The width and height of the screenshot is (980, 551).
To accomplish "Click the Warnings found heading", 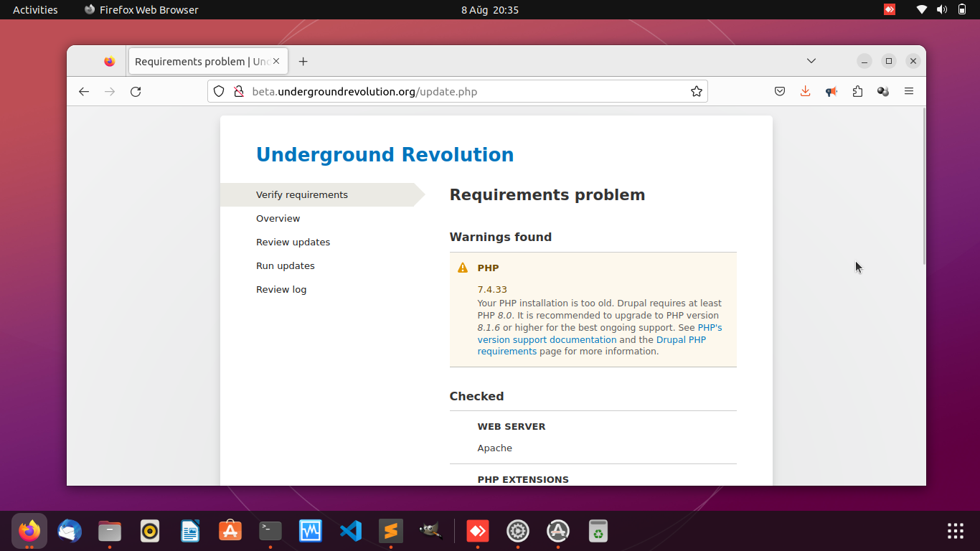I will (x=500, y=237).
